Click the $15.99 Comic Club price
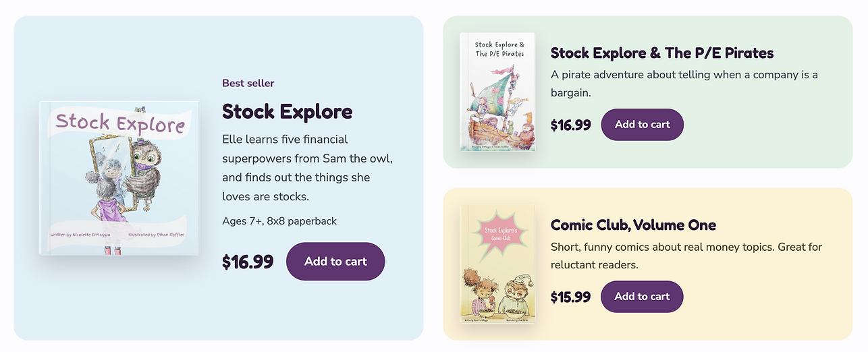Screen dimensions: 868x352 [x=571, y=297]
